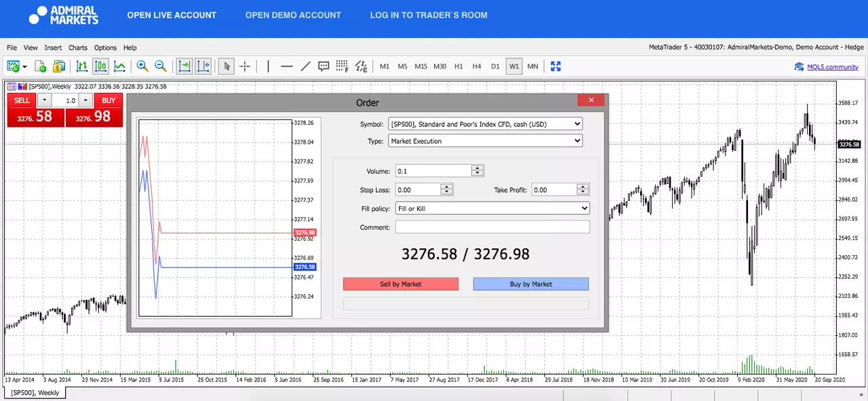This screenshot has width=868, height=401.
Task: Click Open Live Account link
Action: click(x=172, y=15)
